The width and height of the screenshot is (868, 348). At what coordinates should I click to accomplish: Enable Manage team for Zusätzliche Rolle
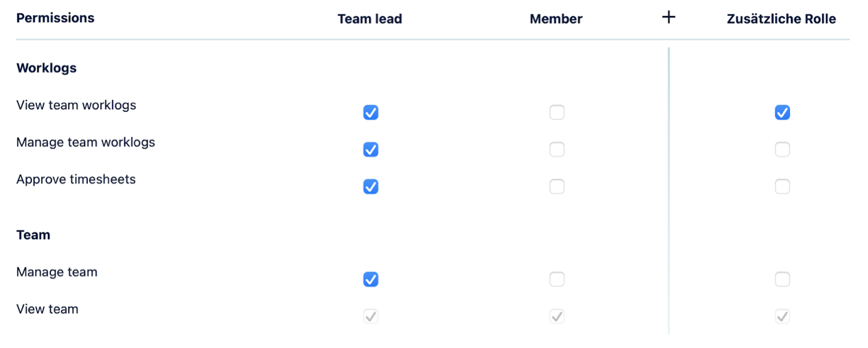[x=782, y=279]
